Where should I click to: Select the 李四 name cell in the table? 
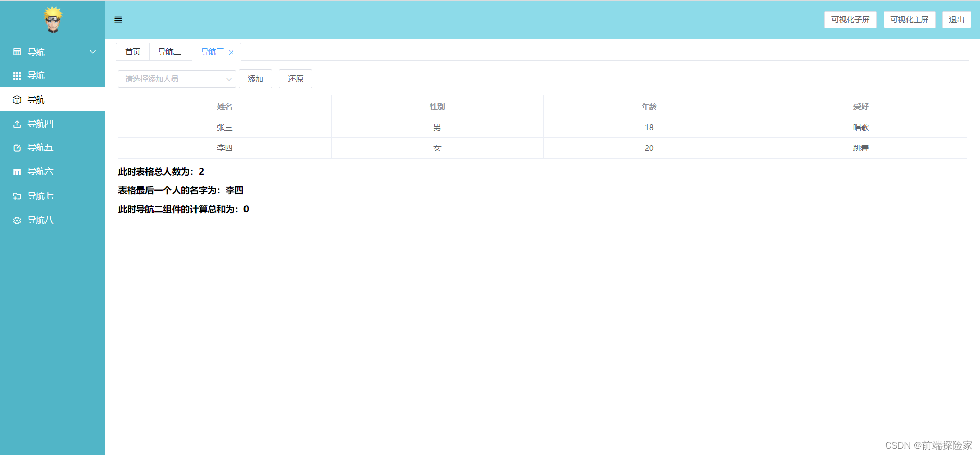(x=225, y=148)
